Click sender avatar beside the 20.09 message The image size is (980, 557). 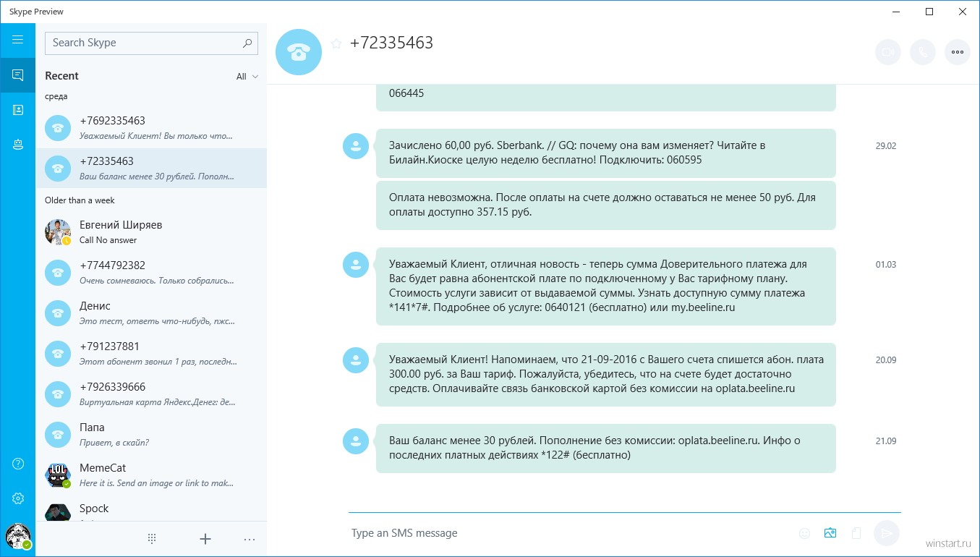356,360
